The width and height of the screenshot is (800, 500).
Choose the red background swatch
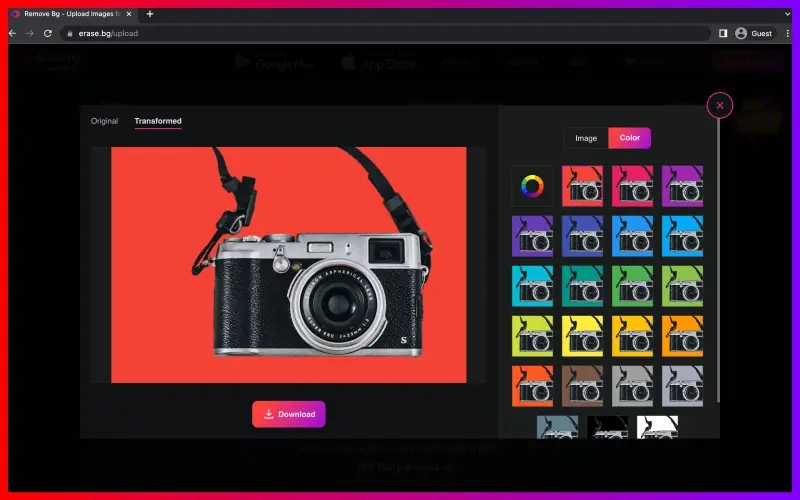click(x=582, y=186)
